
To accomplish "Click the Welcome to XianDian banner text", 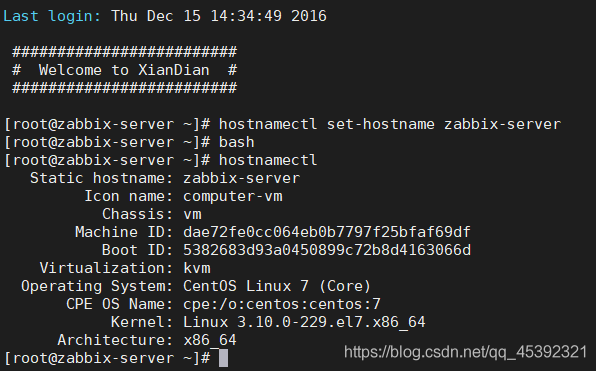I will [125, 70].
